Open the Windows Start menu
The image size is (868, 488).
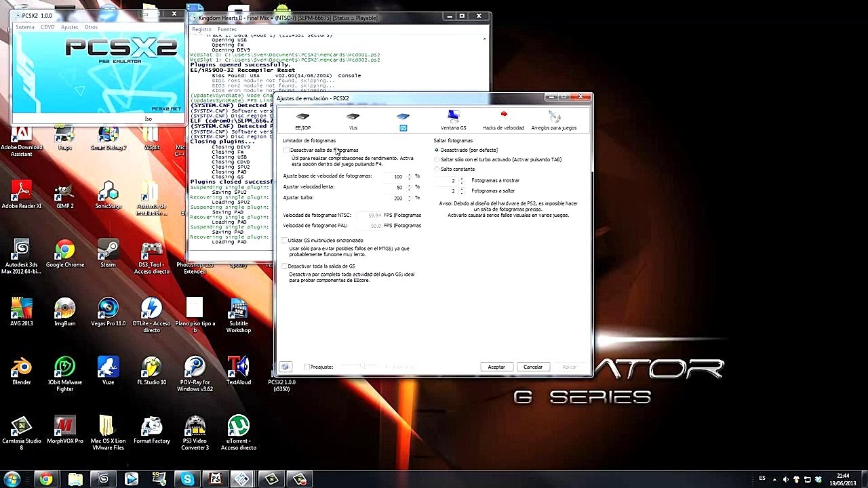[x=12, y=479]
